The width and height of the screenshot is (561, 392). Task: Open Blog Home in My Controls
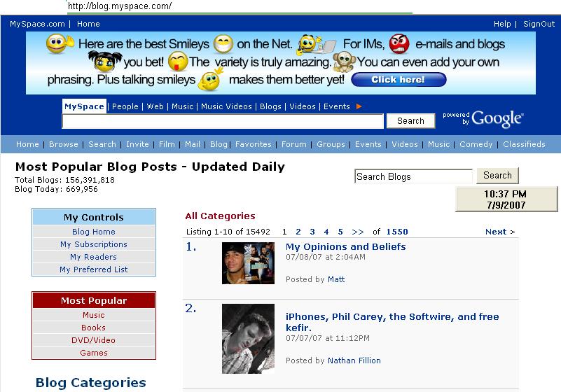[94, 232]
